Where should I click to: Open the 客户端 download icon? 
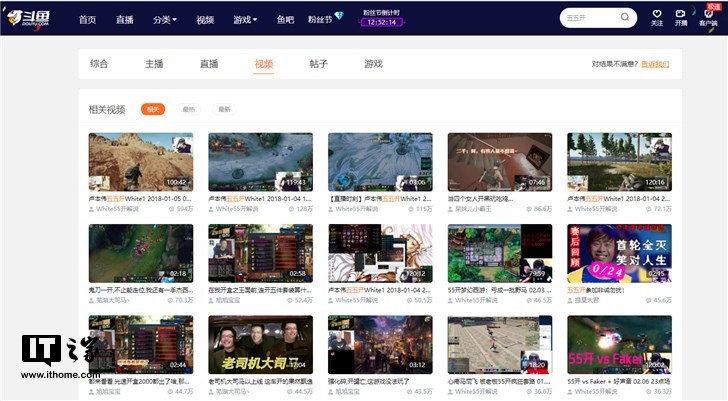click(x=708, y=13)
